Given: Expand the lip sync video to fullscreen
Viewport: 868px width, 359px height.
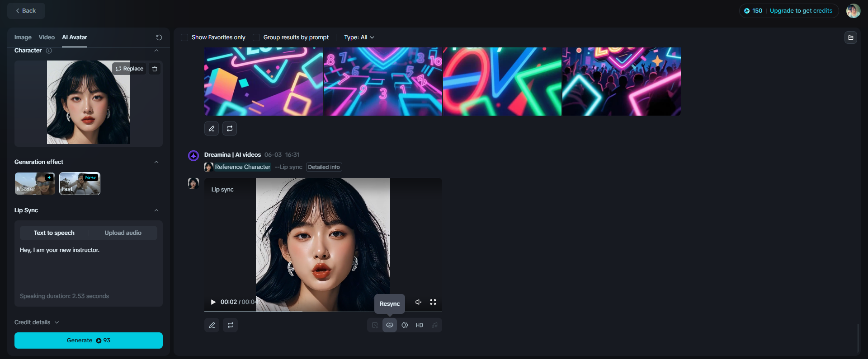Looking at the screenshot, I should [x=433, y=302].
